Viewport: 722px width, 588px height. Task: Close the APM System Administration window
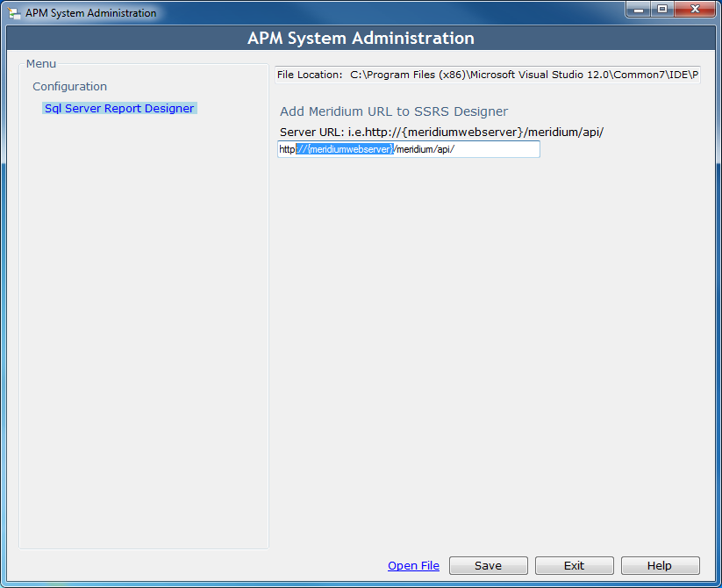click(x=695, y=9)
